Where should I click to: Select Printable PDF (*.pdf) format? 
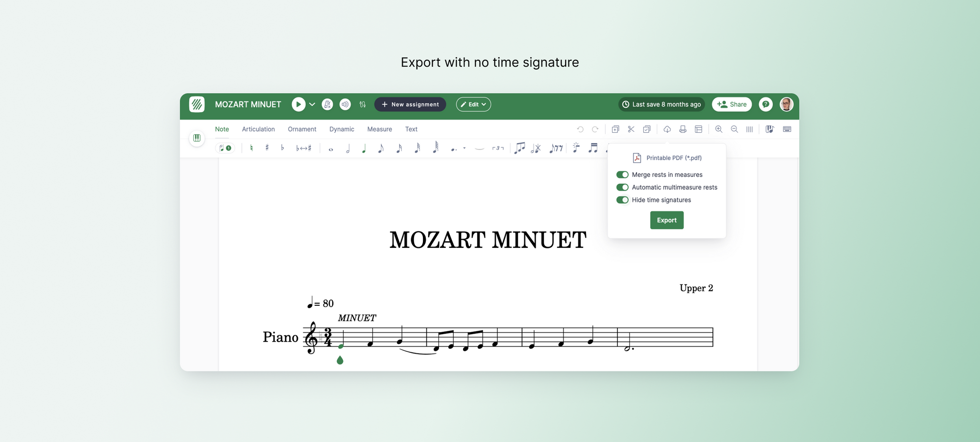coord(667,158)
